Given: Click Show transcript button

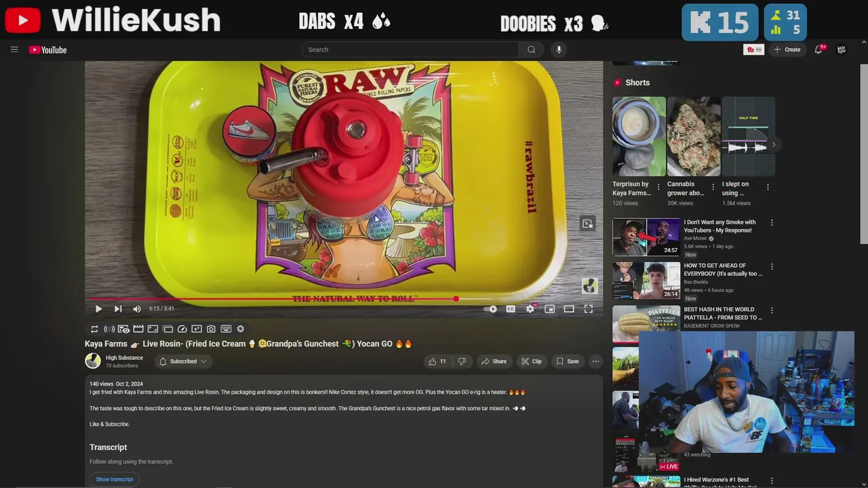Looking at the screenshot, I should pyautogui.click(x=115, y=479).
